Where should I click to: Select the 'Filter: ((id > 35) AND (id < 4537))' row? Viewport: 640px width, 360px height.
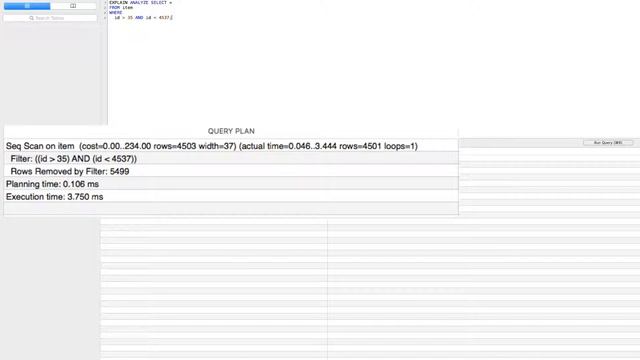[231, 158]
